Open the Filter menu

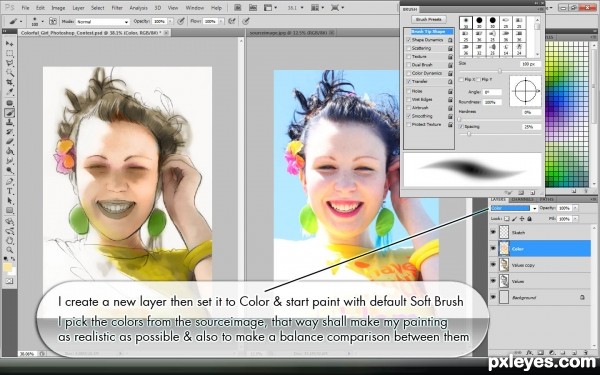click(x=117, y=8)
